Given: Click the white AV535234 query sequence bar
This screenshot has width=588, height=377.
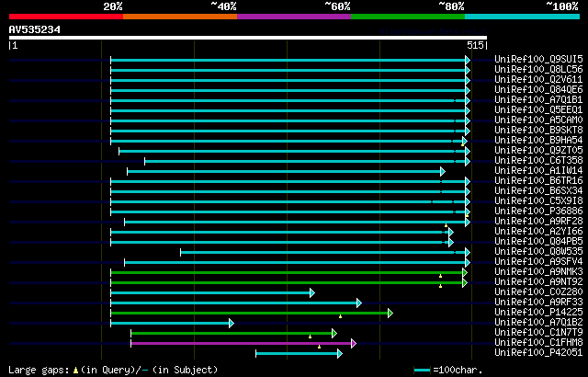Looking at the screenshot, I should tap(248, 38).
